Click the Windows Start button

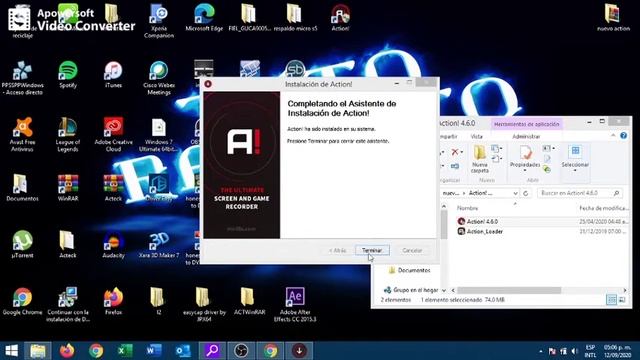(x=11, y=351)
